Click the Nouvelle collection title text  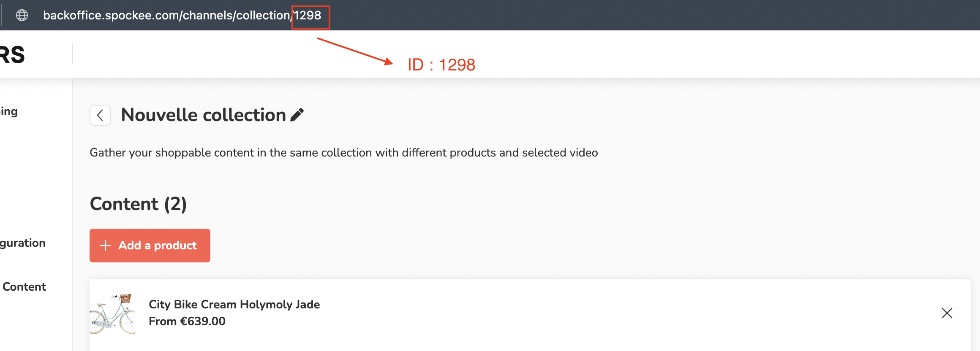point(203,115)
